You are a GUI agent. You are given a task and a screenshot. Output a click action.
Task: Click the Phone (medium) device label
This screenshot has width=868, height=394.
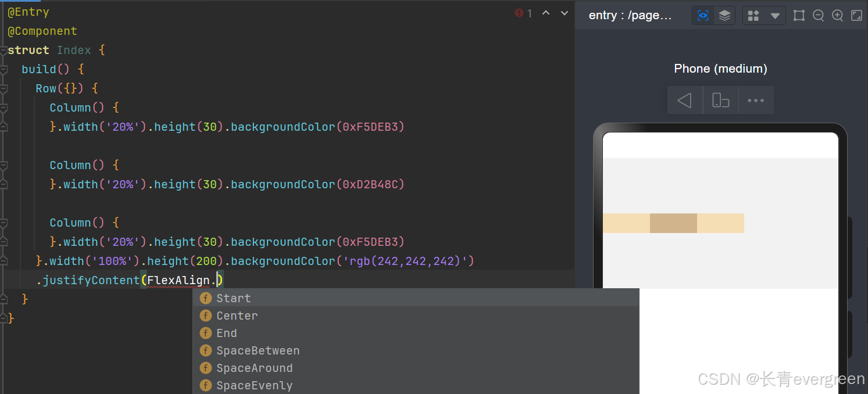pos(720,69)
